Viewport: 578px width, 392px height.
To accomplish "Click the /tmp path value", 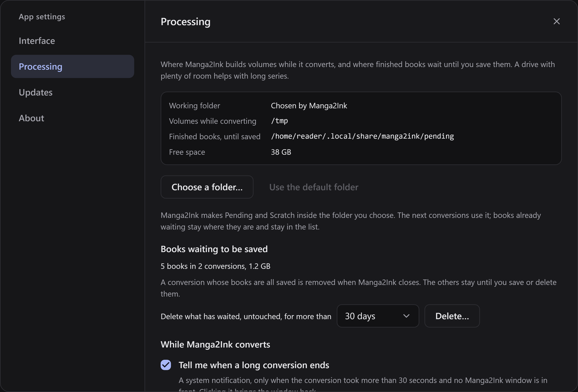I will (279, 121).
